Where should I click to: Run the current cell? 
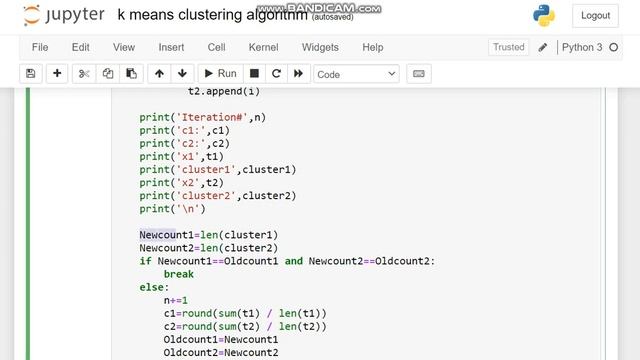(x=220, y=74)
